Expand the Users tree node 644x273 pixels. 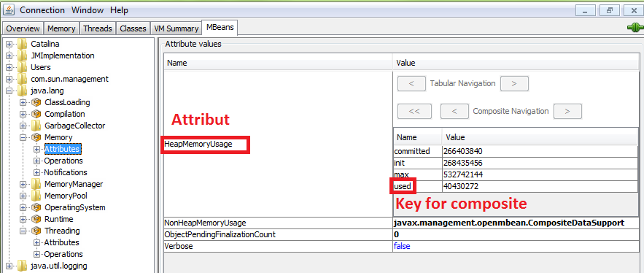tap(9, 67)
